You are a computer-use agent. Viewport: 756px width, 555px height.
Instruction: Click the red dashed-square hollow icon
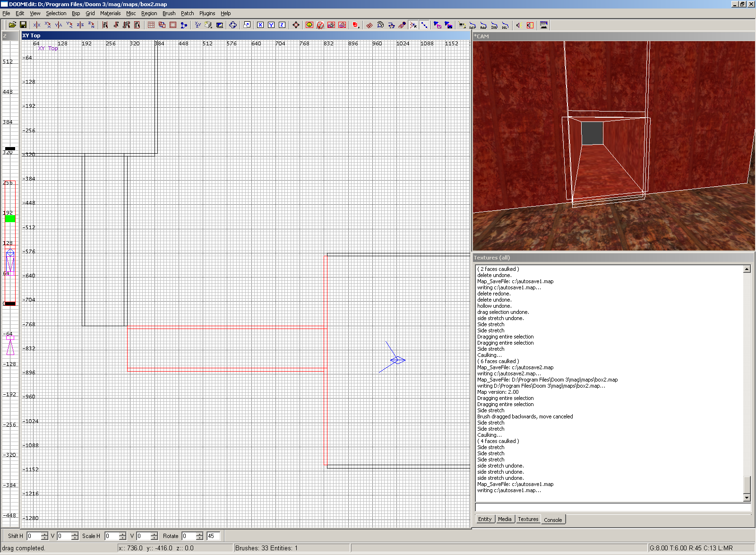pos(173,25)
